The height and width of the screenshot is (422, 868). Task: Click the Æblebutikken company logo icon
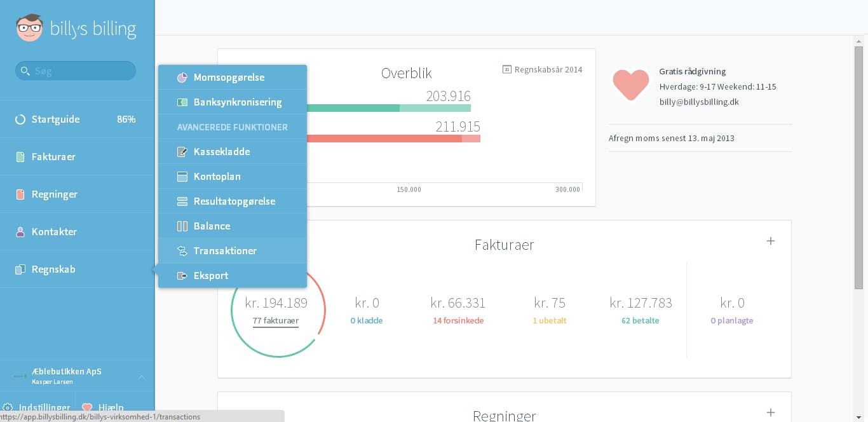click(20, 376)
